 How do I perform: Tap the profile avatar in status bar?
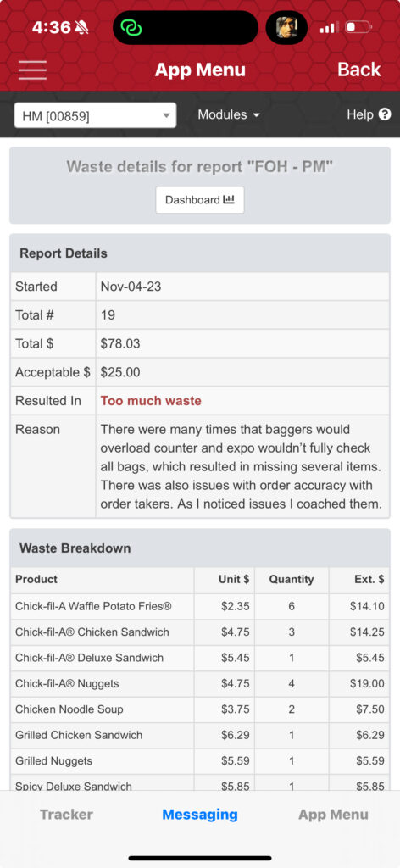tap(286, 27)
